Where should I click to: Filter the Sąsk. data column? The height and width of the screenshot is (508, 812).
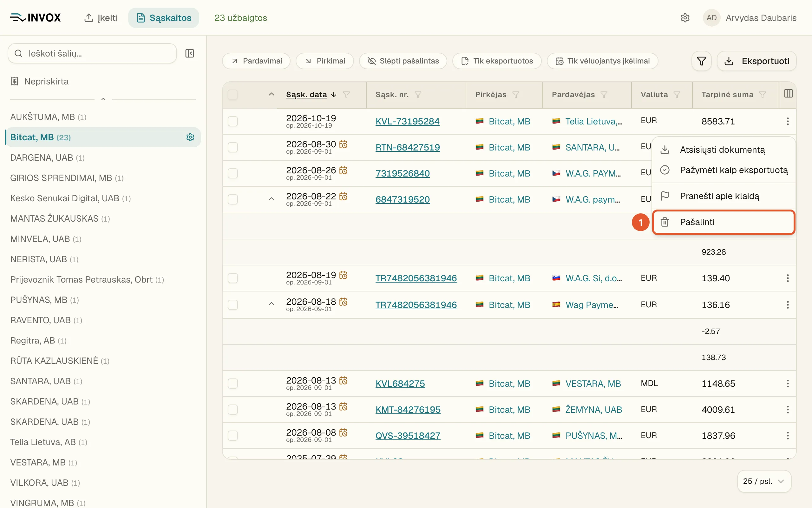pyautogui.click(x=346, y=95)
